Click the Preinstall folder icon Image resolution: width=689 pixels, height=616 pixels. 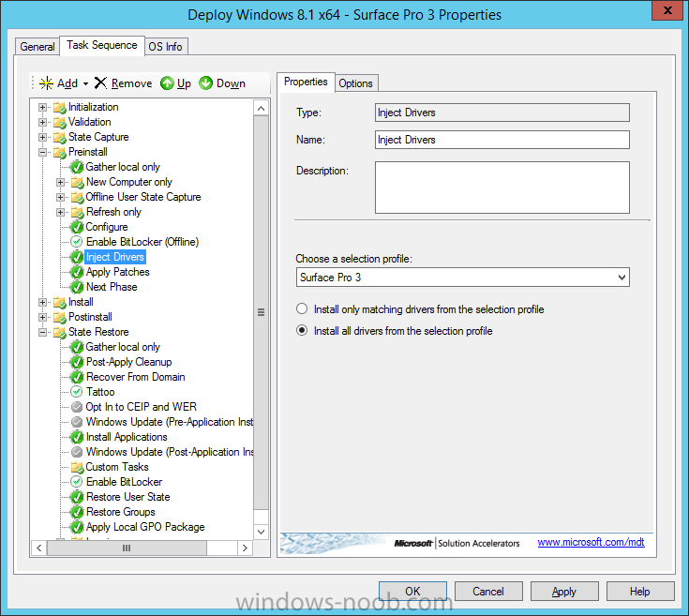point(59,152)
